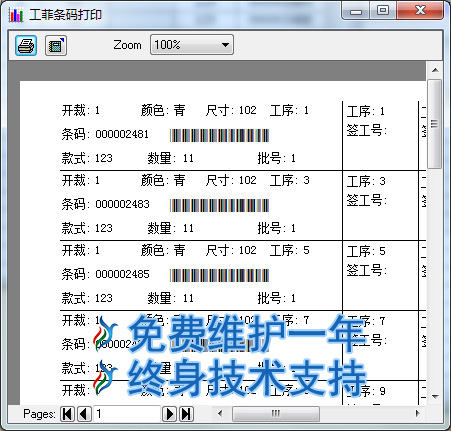Image resolution: width=451 pixels, height=431 pixels.
Task: Click the vertical scrollbar down arrow
Action: pyautogui.click(x=435, y=396)
